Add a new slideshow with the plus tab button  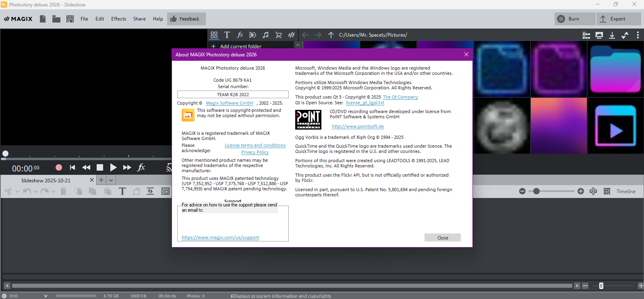101,180
